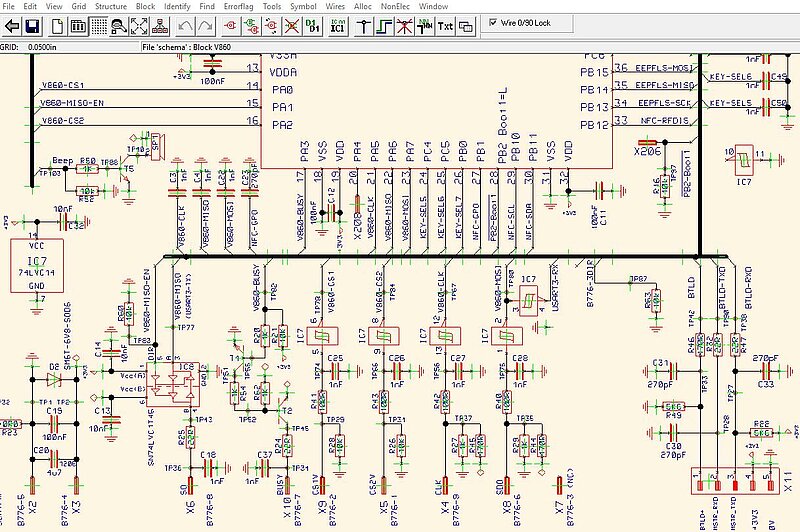Click the back arrow toolbar icon

coord(11,26)
